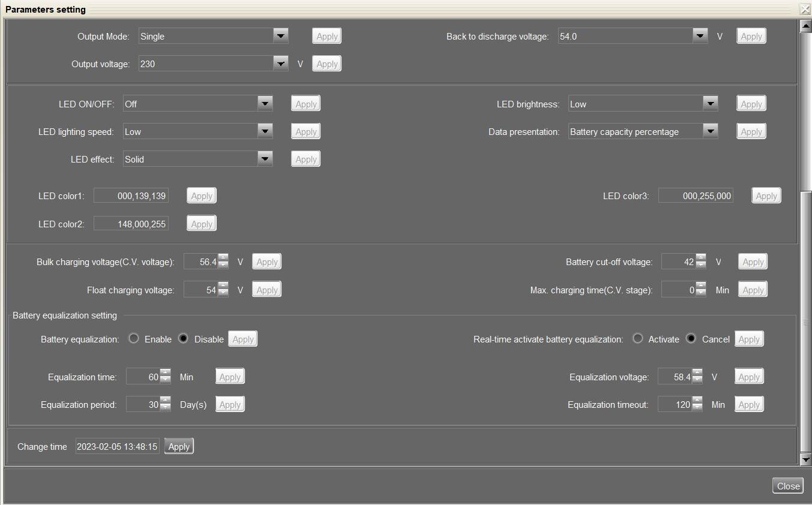
Task: Click the Battery cut-off voltage spinner arrows
Action: 701,261
